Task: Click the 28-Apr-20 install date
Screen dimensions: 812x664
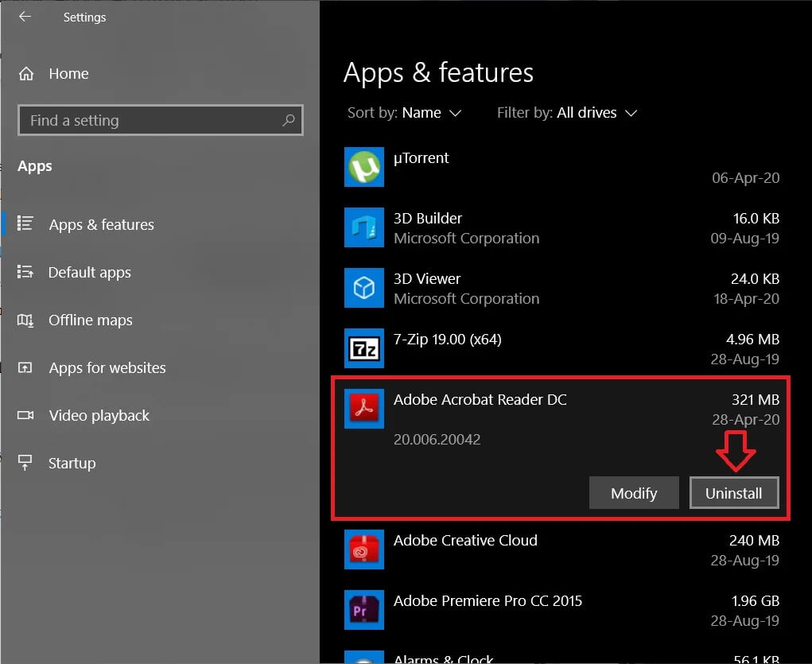Action: [746, 420]
